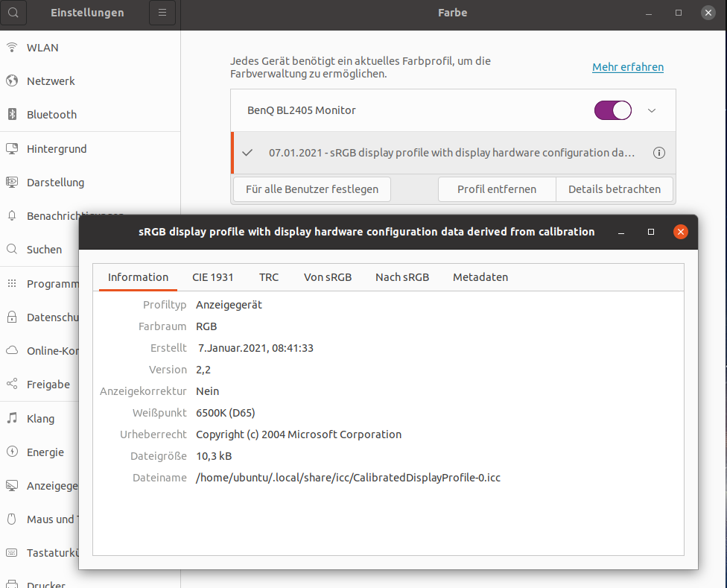
Task: Click the Version value 2,2
Action: pyautogui.click(x=203, y=370)
